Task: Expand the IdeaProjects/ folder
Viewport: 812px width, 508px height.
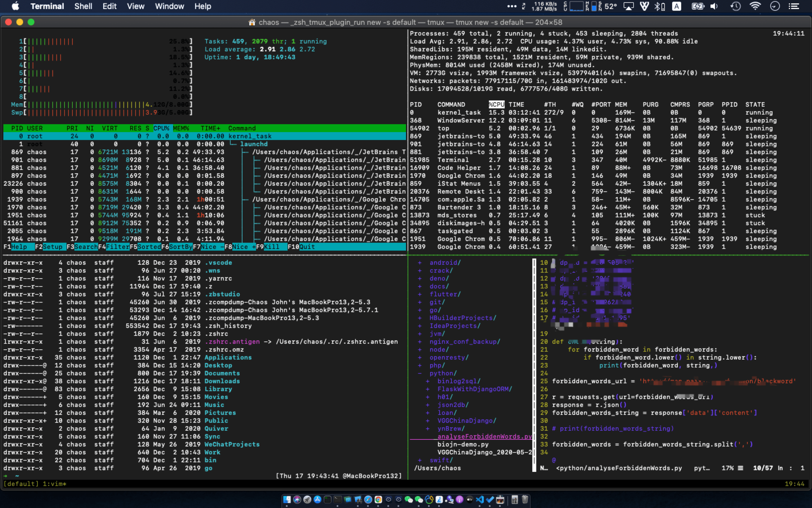Action: 455,326
